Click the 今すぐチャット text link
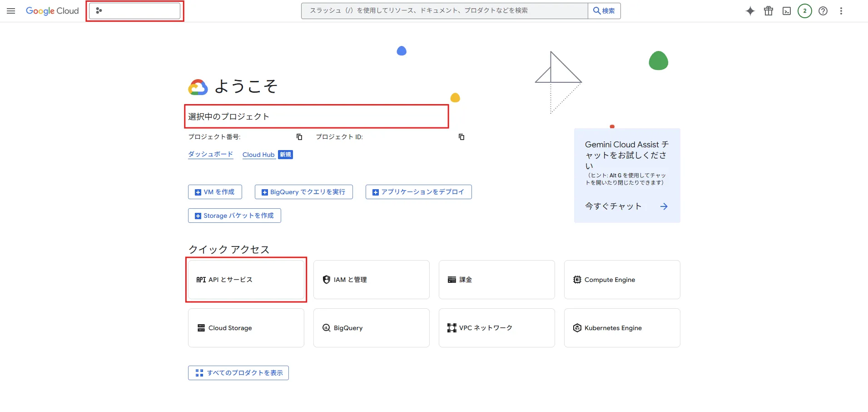Image resolution: width=868 pixels, height=412 pixels. click(x=613, y=206)
